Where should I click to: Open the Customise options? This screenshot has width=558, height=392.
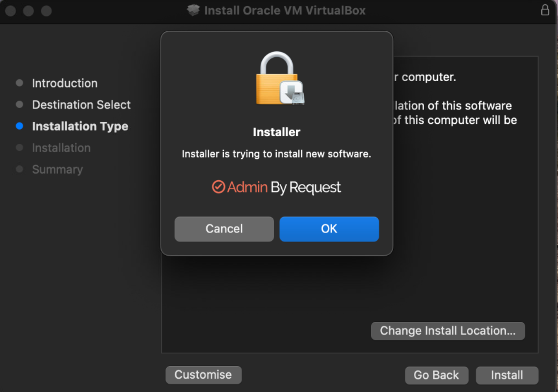click(x=203, y=375)
